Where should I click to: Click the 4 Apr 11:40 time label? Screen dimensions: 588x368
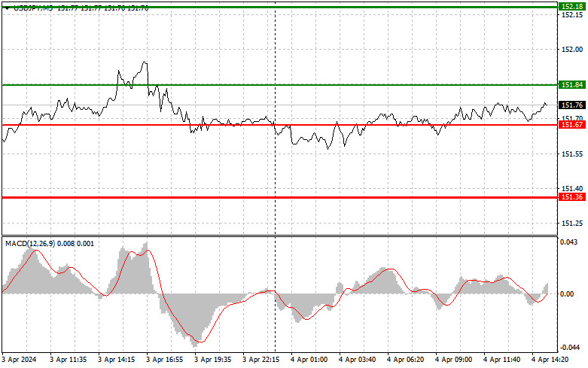501,360
